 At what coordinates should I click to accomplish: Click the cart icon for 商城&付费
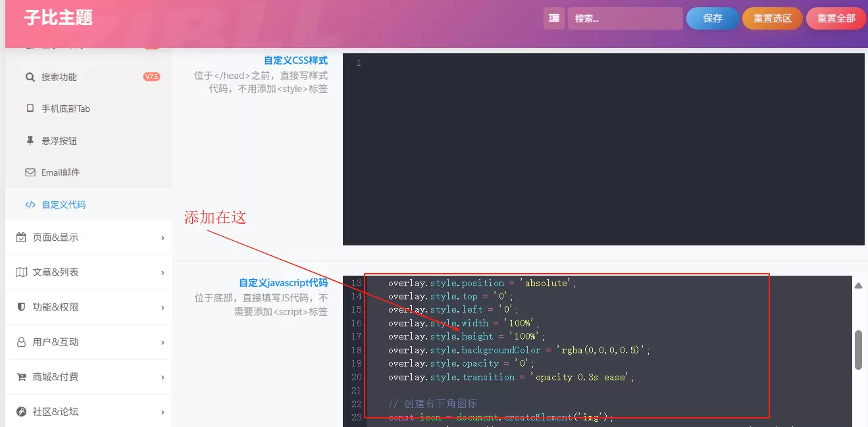pos(21,377)
